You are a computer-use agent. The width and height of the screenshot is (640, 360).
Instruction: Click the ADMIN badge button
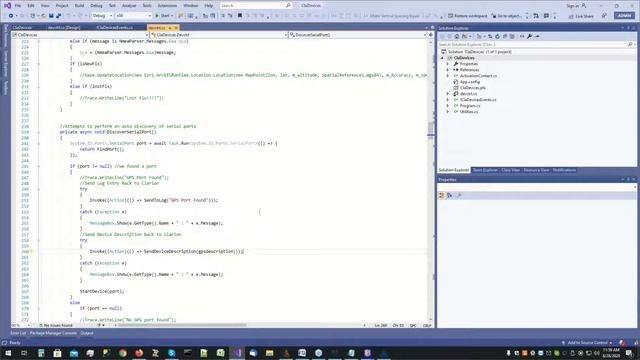click(624, 16)
